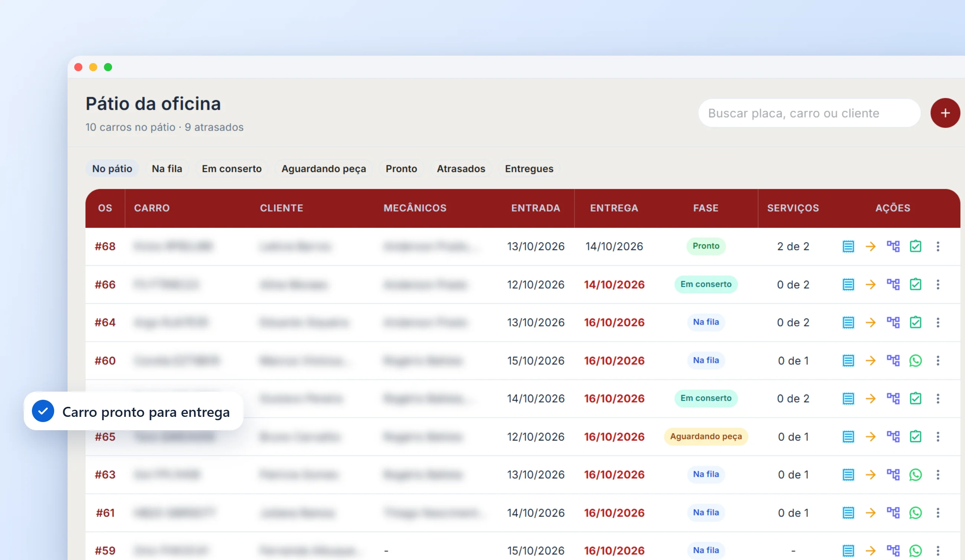Open the document list icon for OS #68
The height and width of the screenshot is (560, 965).
(x=848, y=246)
